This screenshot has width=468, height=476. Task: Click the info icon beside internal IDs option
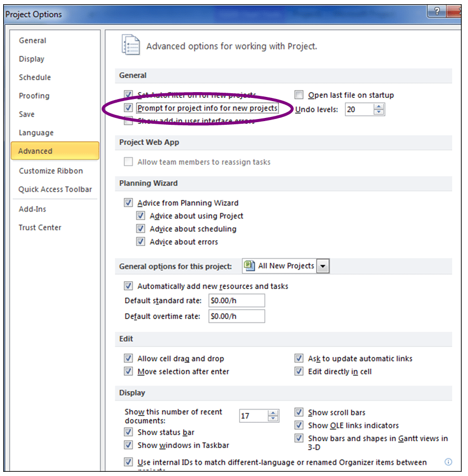click(x=448, y=462)
